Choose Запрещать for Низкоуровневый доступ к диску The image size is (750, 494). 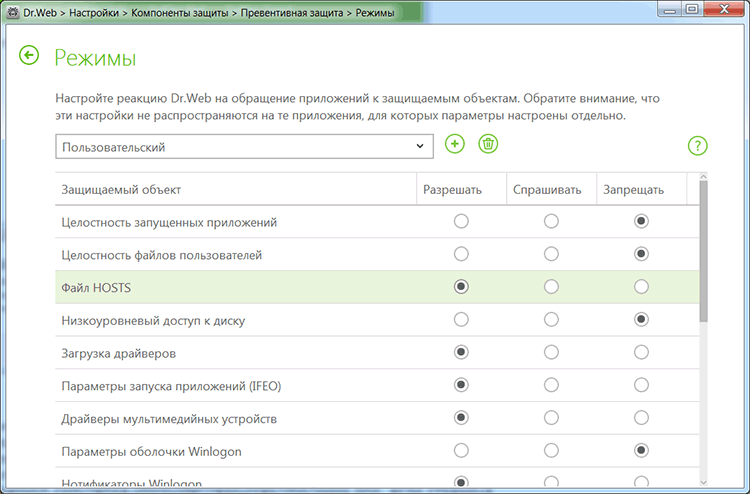pyautogui.click(x=641, y=319)
